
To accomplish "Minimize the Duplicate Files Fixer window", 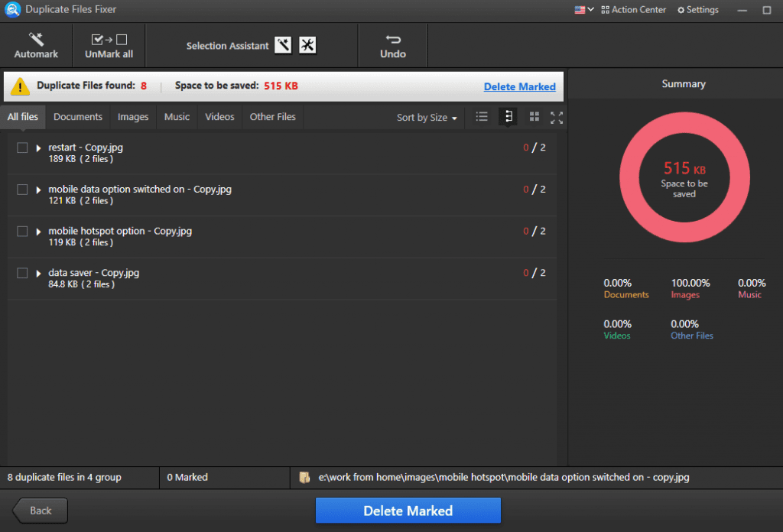I will pyautogui.click(x=742, y=10).
